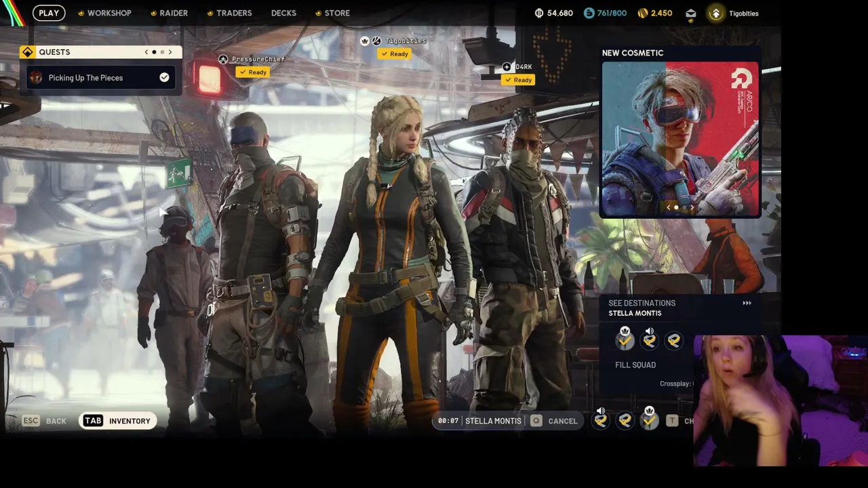Visit the STORE tab
The height and width of the screenshot is (488, 868).
(337, 13)
